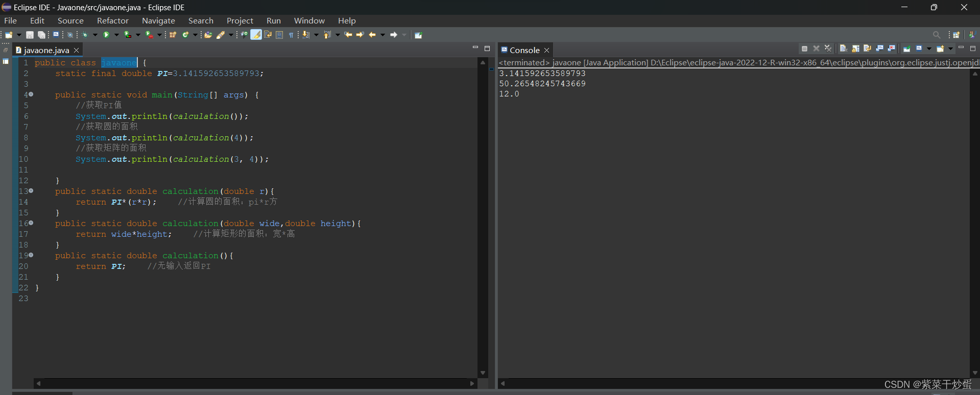Collapse the main method fold at line 4
Image resolution: width=980 pixels, height=395 pixels.
[x=31, y=94]
